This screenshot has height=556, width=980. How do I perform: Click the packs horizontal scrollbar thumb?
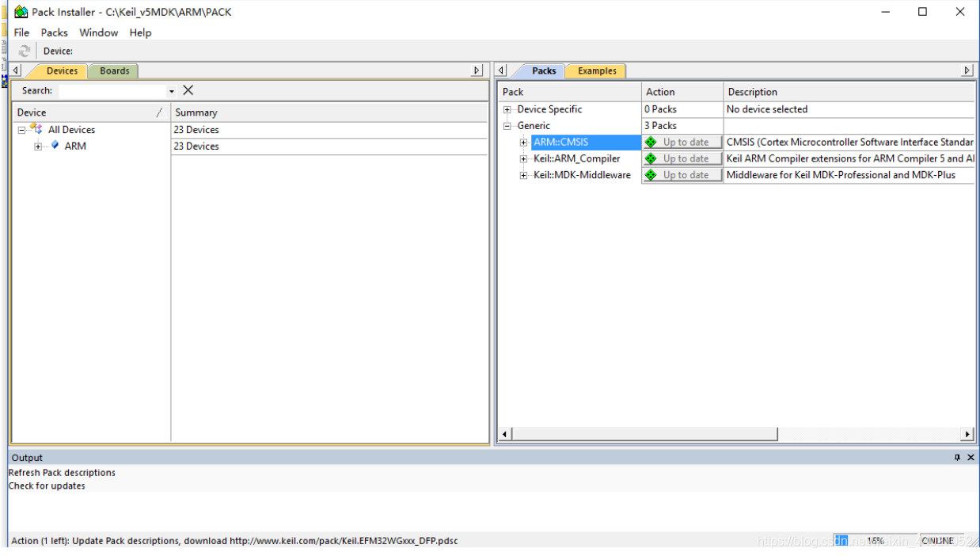pyautogui.click(x=645, y=434)
